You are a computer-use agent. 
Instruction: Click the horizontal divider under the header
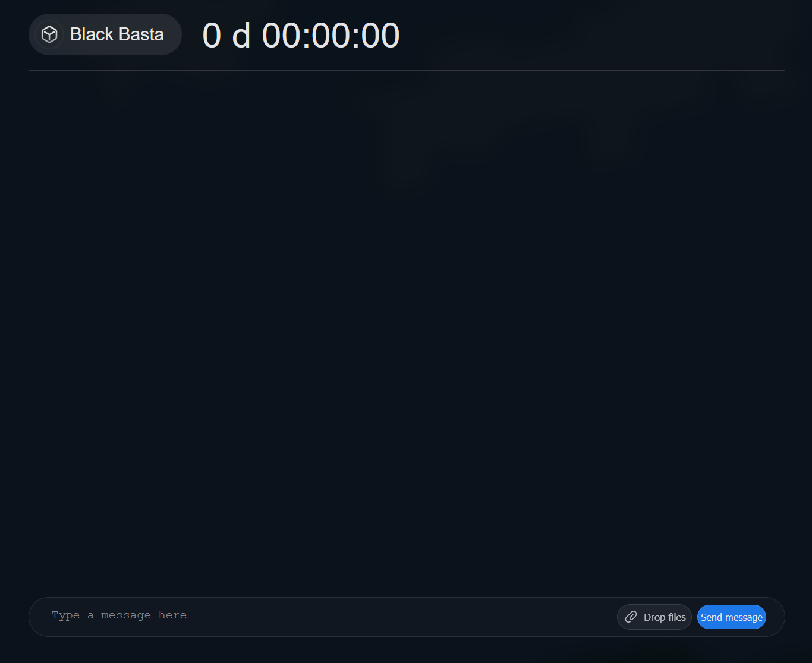(x=407, y=71)
